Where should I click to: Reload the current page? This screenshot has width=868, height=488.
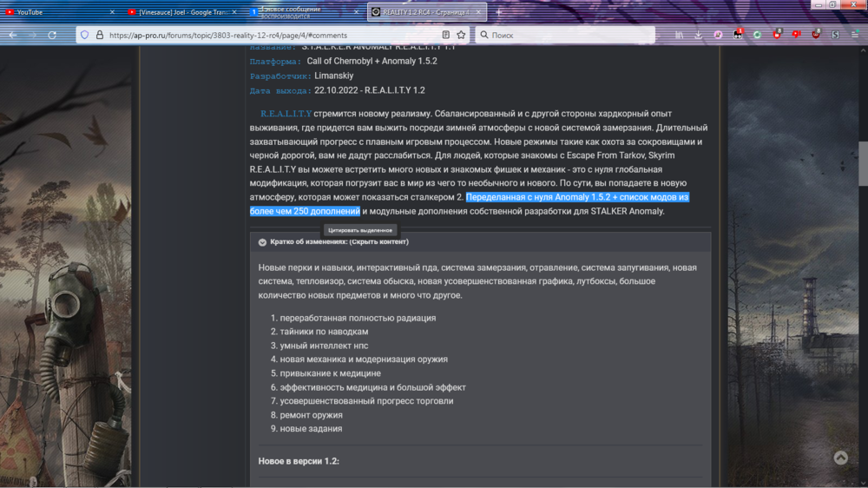[52, 35]
